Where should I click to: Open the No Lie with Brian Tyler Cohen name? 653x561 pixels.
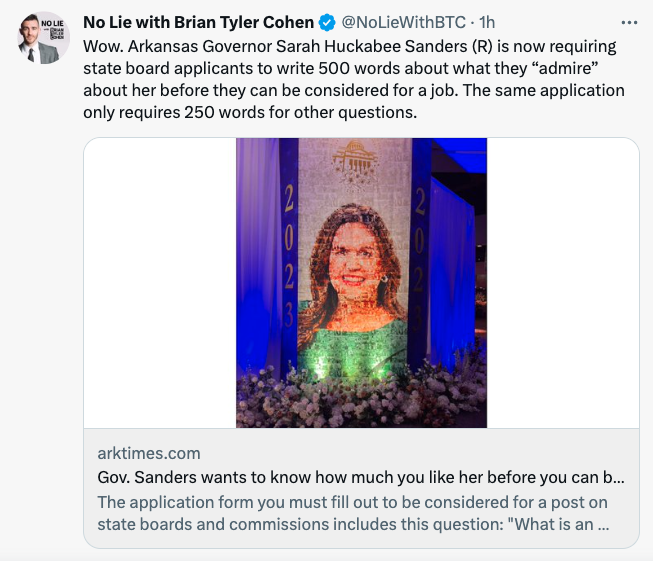[x=198, y=22]
